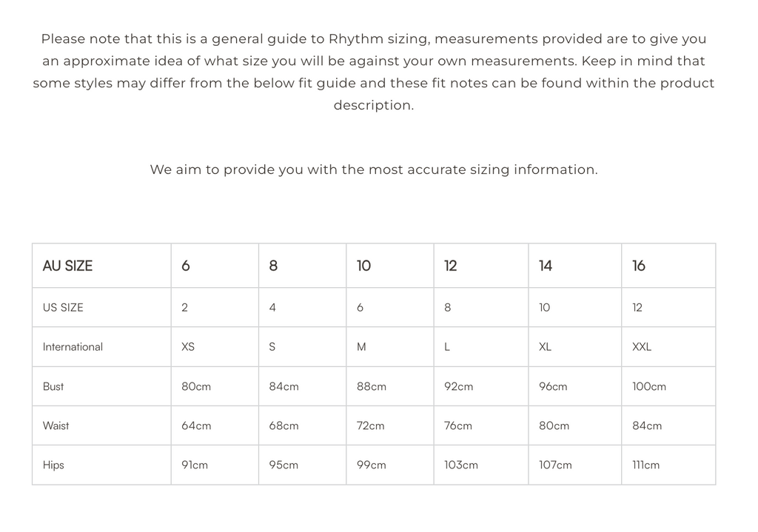
Task: Click AU size 10 column header
Action: pos(363,266)
